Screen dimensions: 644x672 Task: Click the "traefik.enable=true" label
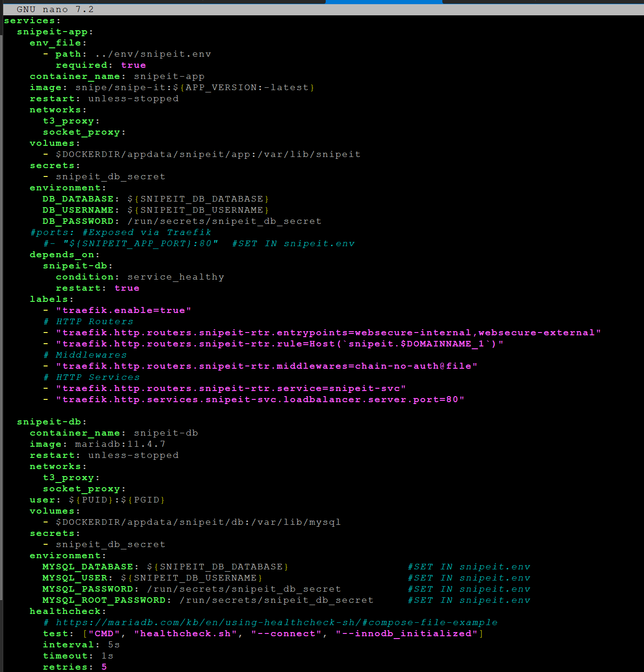[x=123, y=311]
